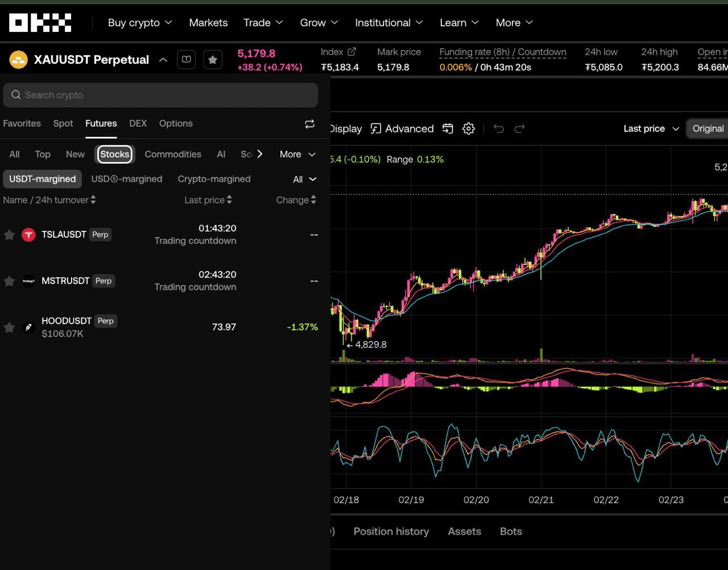Open the More categories dropdown
This screenshot has height=570, width=728.
pos(296,154)
